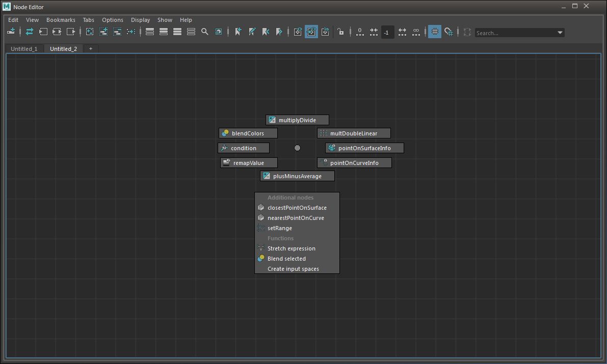The image size is (607, 364).
Task: Open the Display menu
Action: (140, 20)
